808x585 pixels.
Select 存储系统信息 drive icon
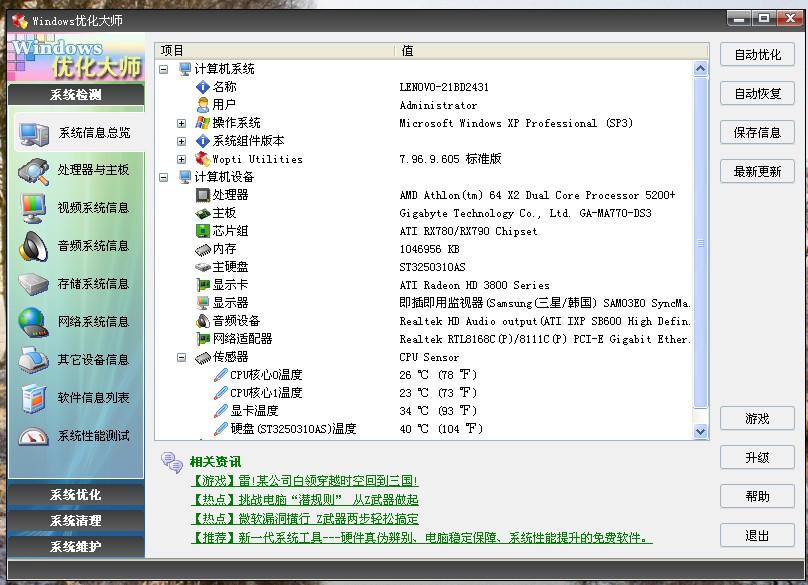[x=34, y=284]
